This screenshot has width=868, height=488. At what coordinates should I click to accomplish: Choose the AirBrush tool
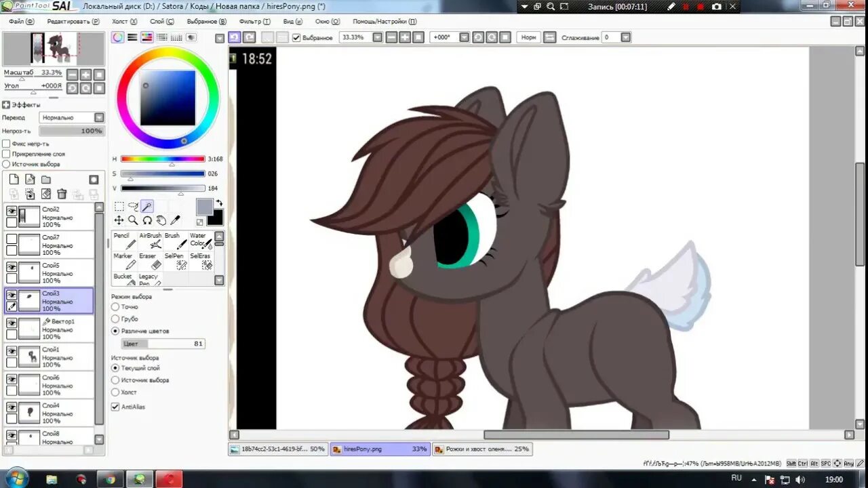click(150, 241)
